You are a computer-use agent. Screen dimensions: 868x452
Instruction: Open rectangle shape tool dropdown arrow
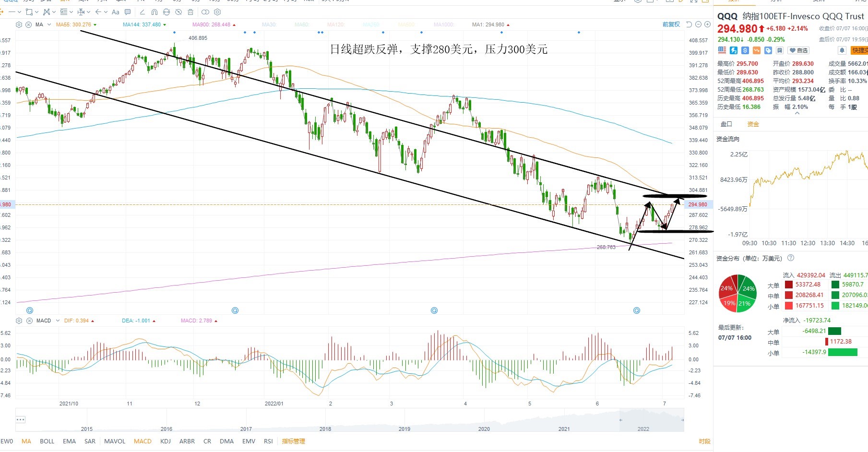click(x=36, y=12)
